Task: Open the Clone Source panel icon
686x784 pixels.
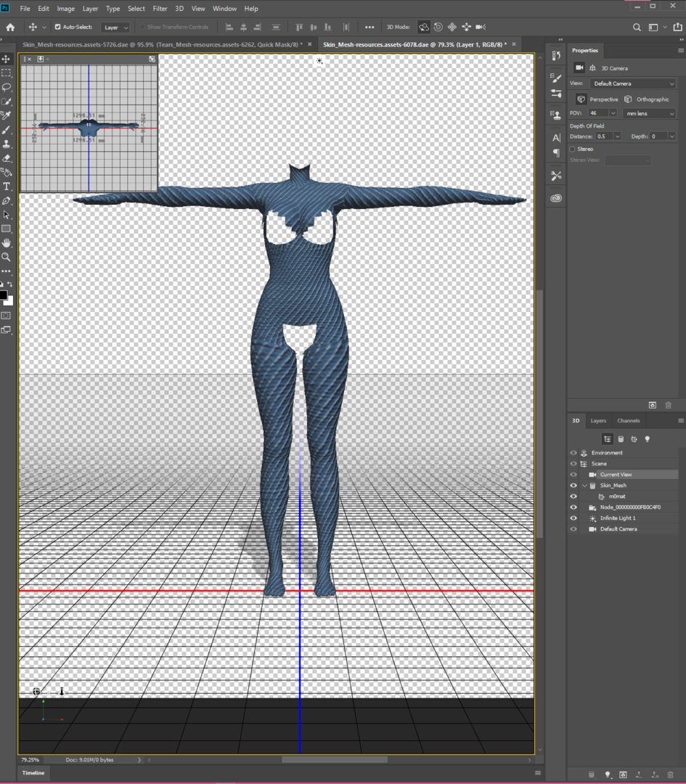Action: (x=556, y=115)
